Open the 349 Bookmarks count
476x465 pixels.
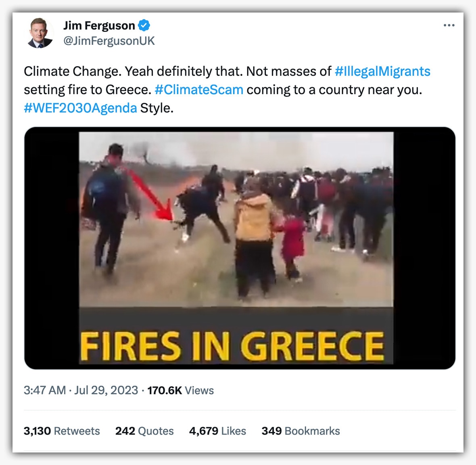tap(301, 431)
